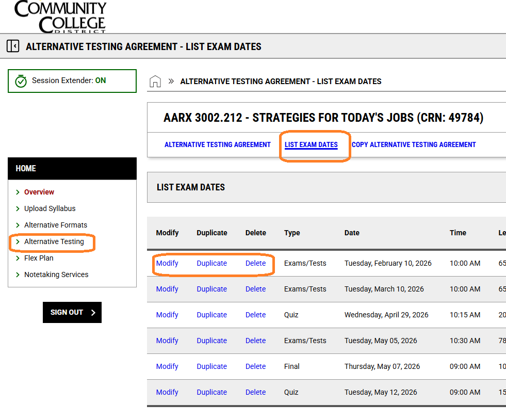Duplicate the May 07, 2026 final
The width and height of the screenshot is (506, 420).
[211, 366]
